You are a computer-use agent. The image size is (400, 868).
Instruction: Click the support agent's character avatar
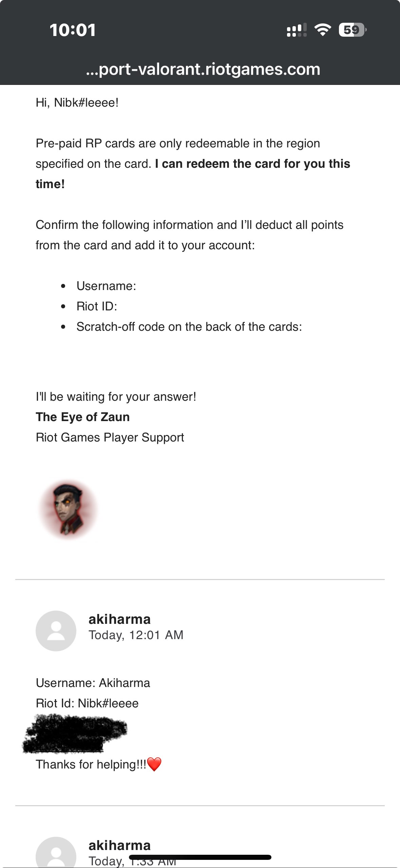[x=69, y=509]
